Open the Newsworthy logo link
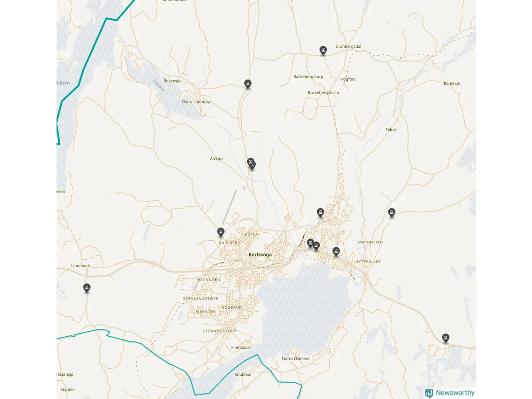 pos(450,393)
